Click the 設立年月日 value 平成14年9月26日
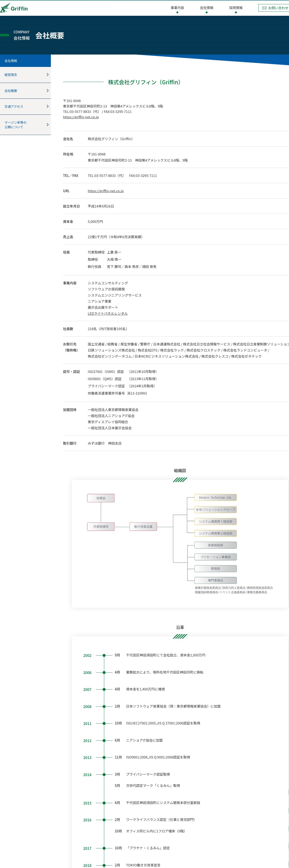The height and width of the screenshot is (868, 289). click(101, 207)
